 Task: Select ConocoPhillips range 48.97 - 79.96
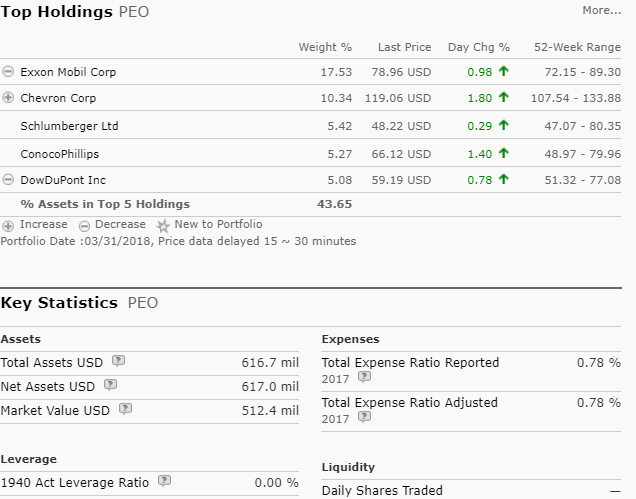[x=582, y=154]
